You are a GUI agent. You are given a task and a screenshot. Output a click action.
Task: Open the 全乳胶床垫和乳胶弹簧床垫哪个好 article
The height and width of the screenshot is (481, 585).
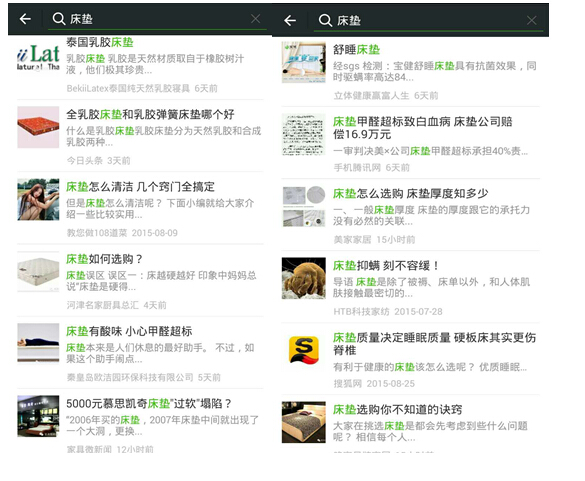click(x=140, y=136)
